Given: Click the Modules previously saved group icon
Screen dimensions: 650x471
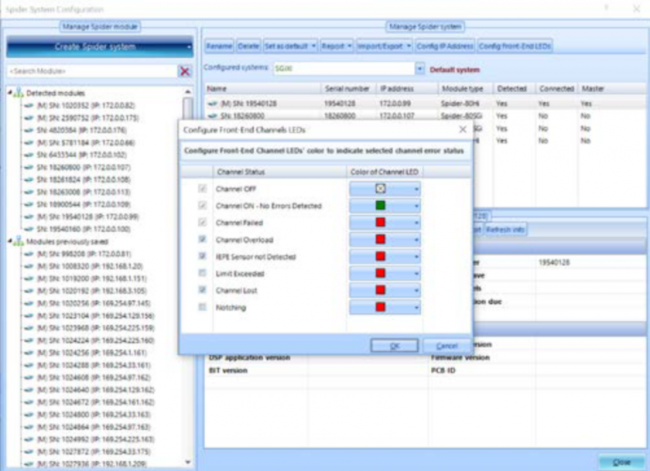Looking at the screenshot, I should coord(18,241).
